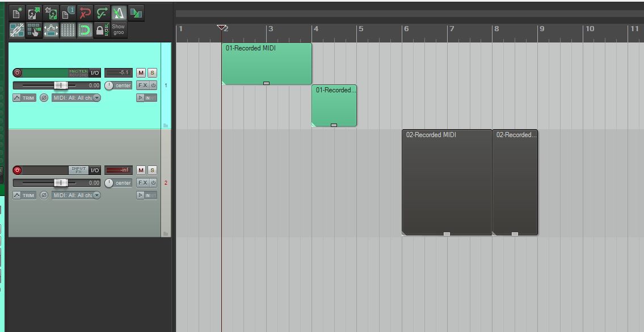The width and height of the screenshot is (644, 332).
Task: Click bar 6 on the timeline ruler
Action: tap(406, 29)
